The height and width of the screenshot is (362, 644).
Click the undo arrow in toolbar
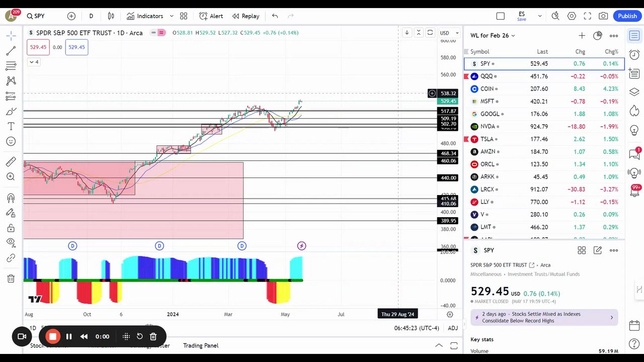(x=275, y=16)
